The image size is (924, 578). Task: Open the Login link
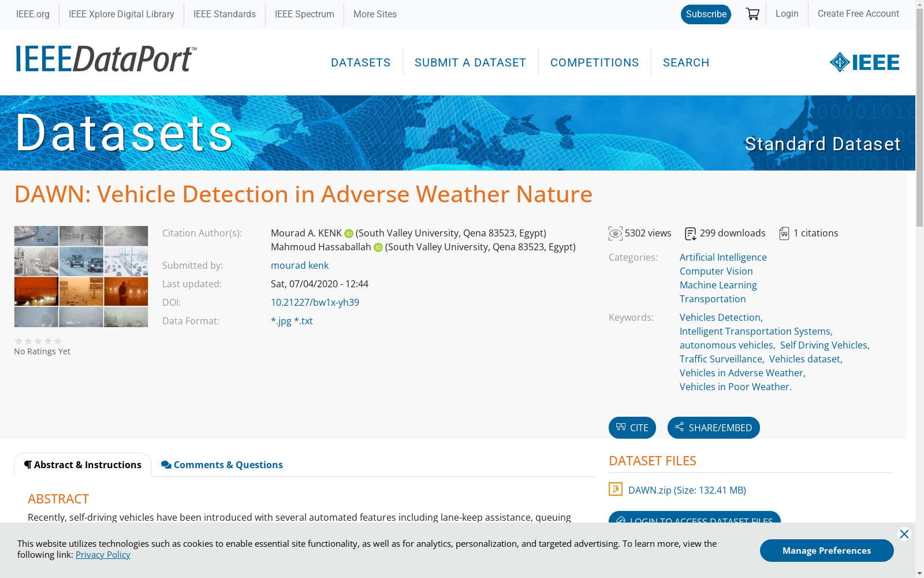787,14
